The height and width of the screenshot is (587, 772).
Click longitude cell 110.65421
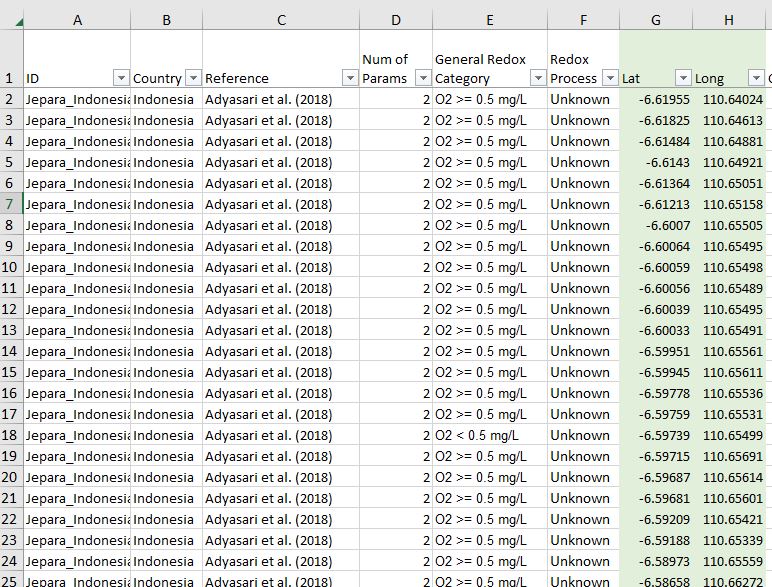[x=729, y=520]
